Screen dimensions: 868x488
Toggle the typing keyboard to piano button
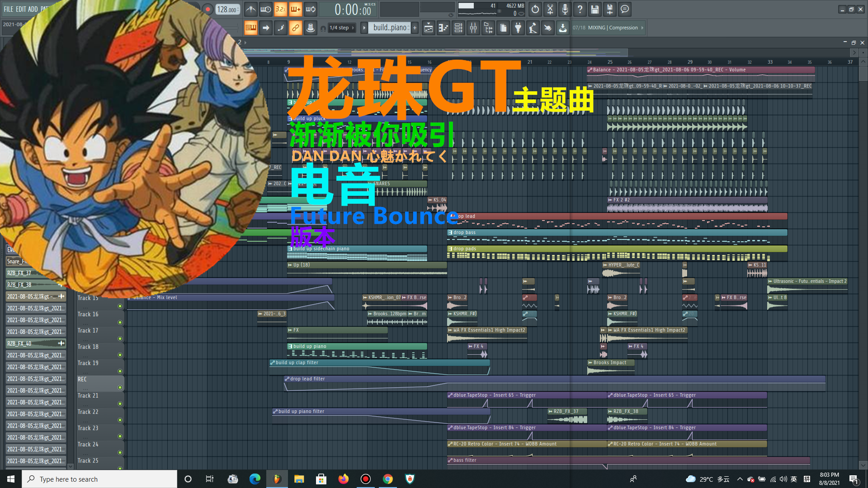point(250,28)
